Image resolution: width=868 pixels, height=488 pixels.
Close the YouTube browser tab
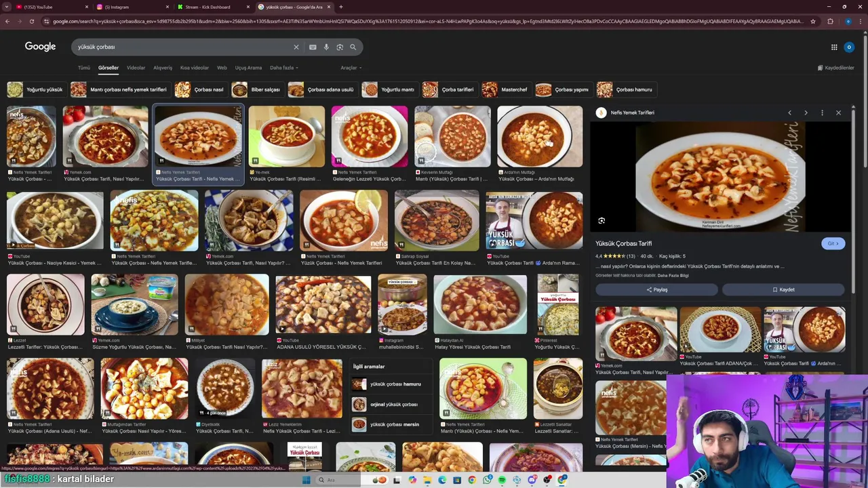click(x=87, y=7)
